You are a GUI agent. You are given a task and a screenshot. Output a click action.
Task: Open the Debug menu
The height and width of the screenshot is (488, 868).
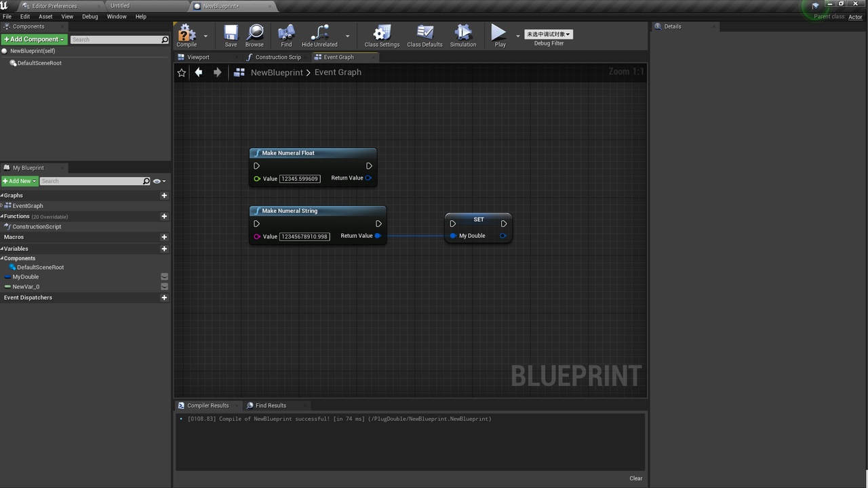(90, 16)
